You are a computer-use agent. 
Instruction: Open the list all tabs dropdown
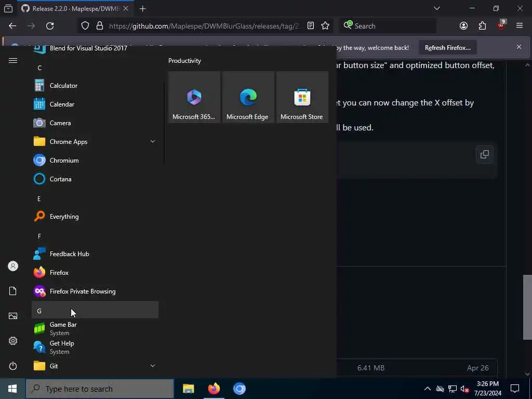pos(436,8)
